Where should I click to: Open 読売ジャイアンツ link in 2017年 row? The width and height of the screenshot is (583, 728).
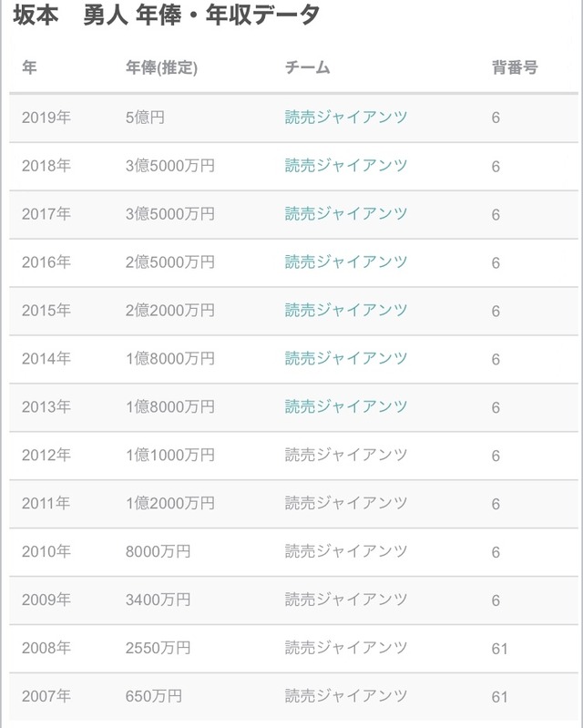click(x=346, y=213)
